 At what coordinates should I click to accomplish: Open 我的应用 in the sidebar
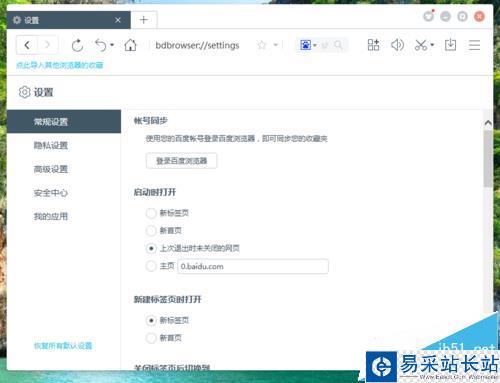51,216
